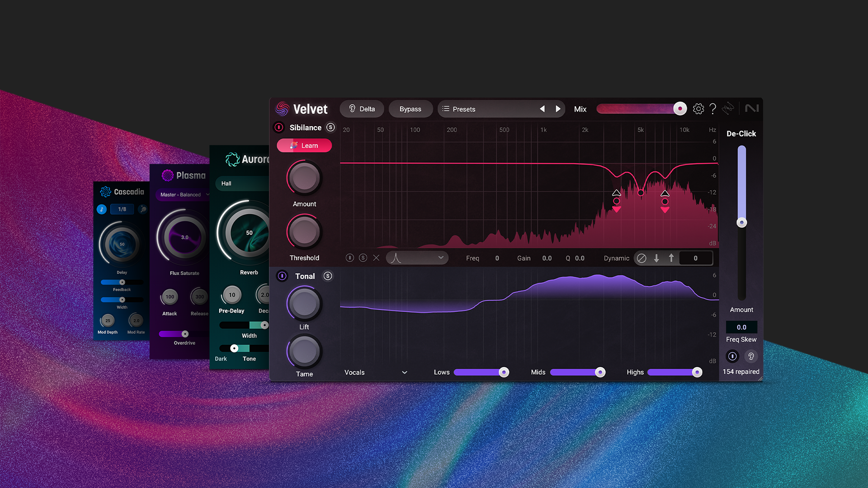Toggle the Tonal module power button

pyautogui.click(x=282, y=276)
